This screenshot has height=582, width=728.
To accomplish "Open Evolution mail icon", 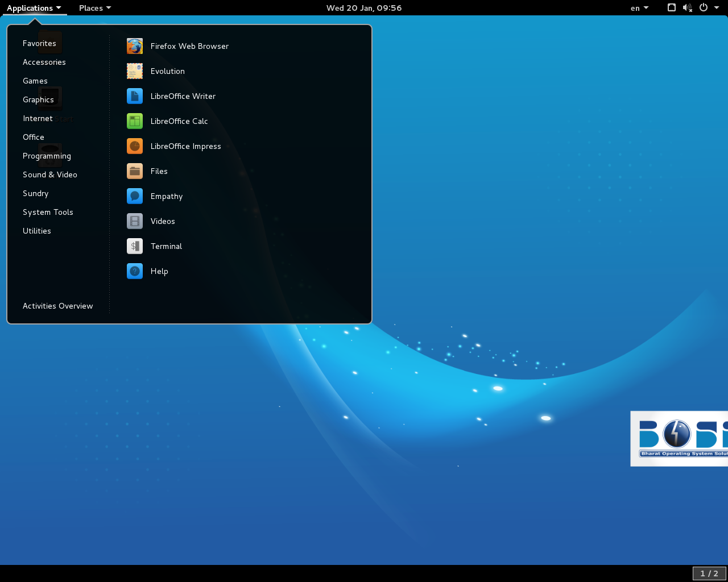I will pos(135,71).
